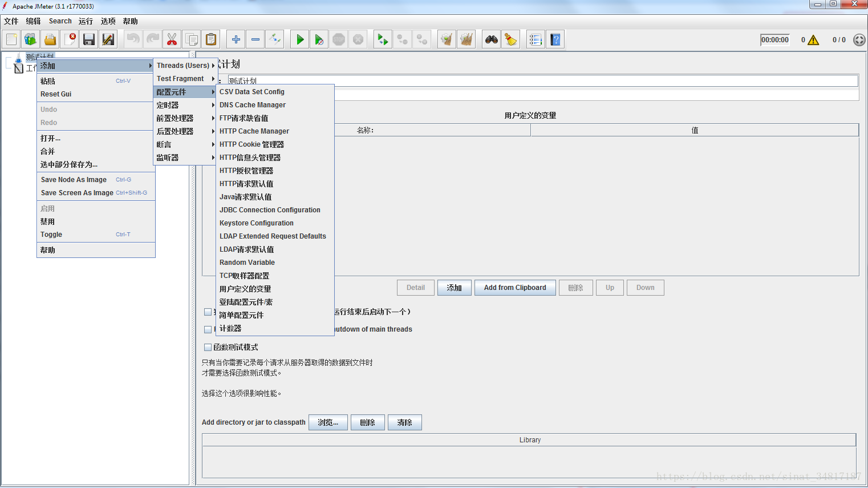Click Start no pauses icon
The height and width of the screenshot is (488, 868).
[319, 39]
